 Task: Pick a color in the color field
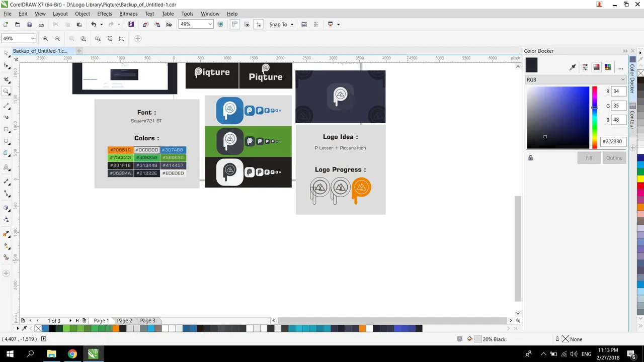558,118
